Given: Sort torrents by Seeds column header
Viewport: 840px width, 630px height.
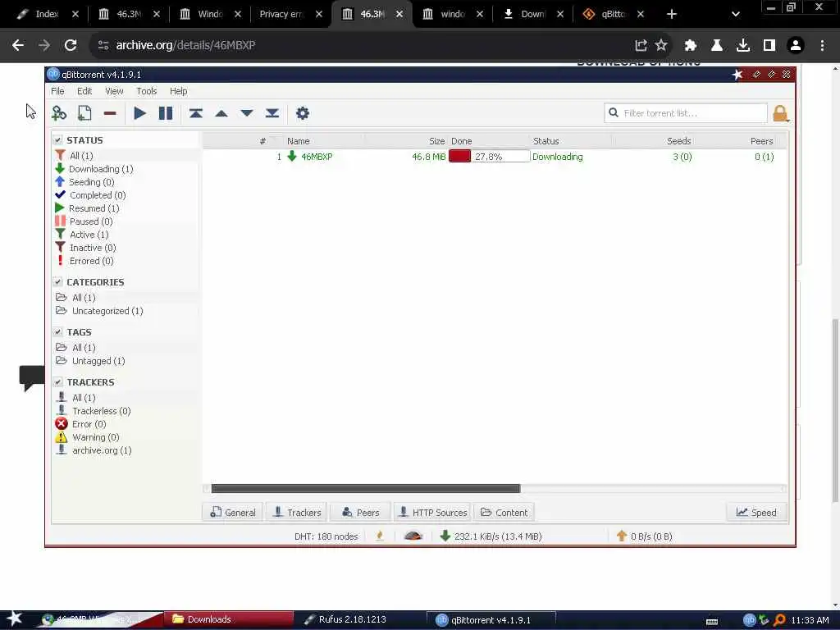Looking at the screenshot, I should pyautogui.click(x=678, y=141).
